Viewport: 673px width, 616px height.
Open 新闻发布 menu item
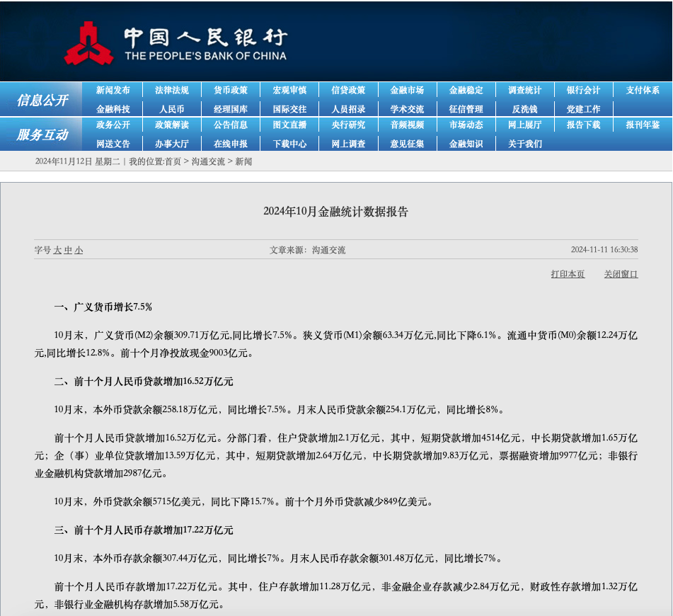tap(113, 90)
